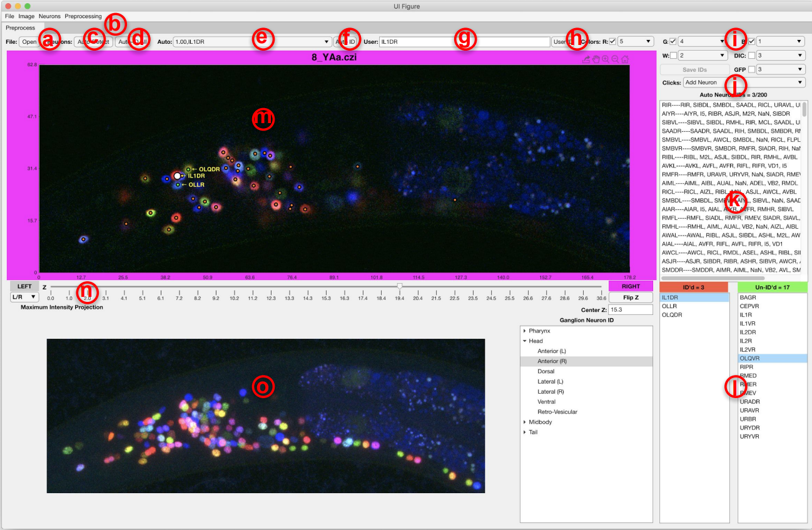Select the pan tool above the image
This screenshot has width=812, height=530.
[x=596, y=60]
